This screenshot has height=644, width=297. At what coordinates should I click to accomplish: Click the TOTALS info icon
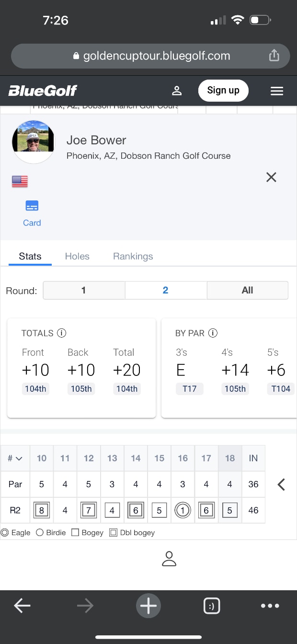(61, 333)
